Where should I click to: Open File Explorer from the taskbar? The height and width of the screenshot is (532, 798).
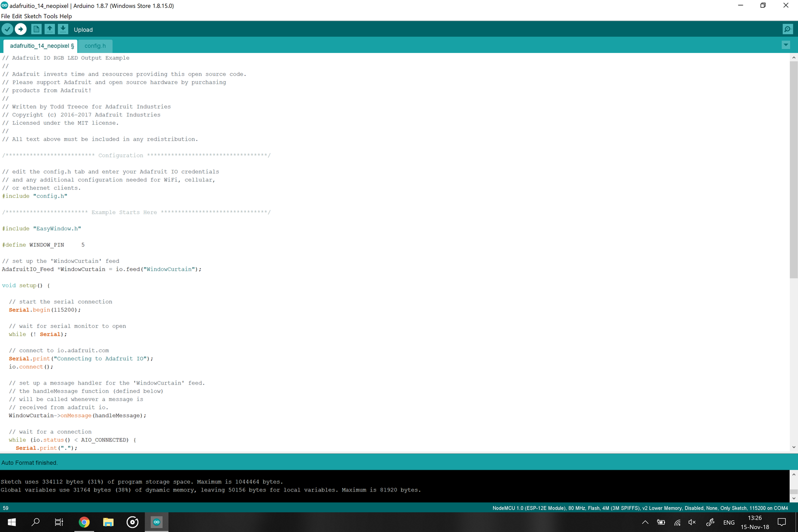[x=108, y=522]
